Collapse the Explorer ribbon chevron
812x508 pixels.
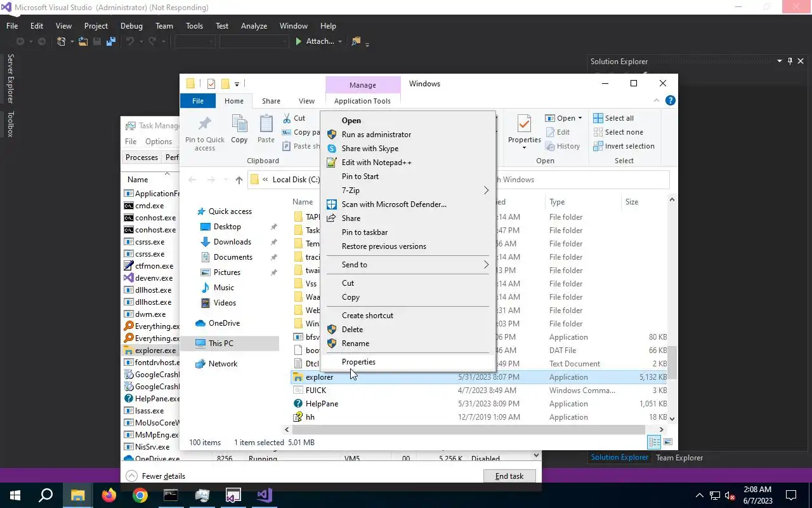coord(657,100)
